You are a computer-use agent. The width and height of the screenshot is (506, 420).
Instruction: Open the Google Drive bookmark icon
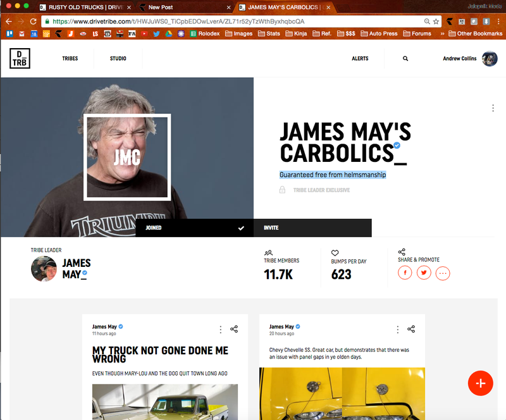coord(169,34)
